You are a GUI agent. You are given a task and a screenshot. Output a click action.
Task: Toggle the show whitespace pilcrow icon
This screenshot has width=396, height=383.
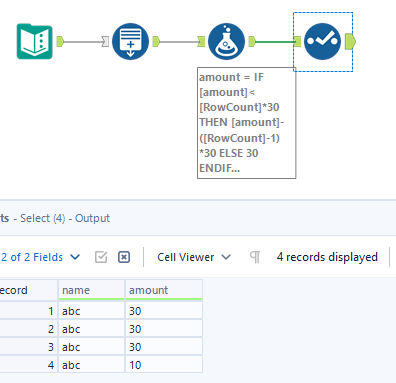click(255, 257)
